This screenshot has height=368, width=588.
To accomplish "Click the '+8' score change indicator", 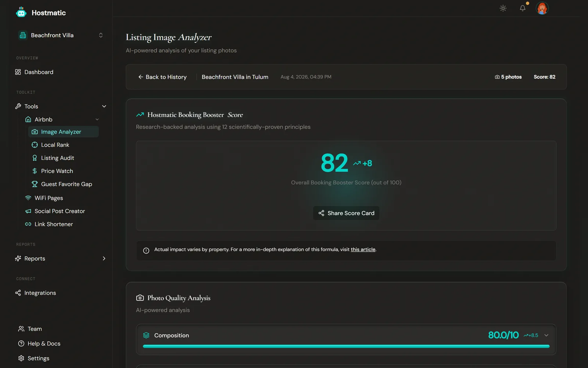I will (363, 163).
